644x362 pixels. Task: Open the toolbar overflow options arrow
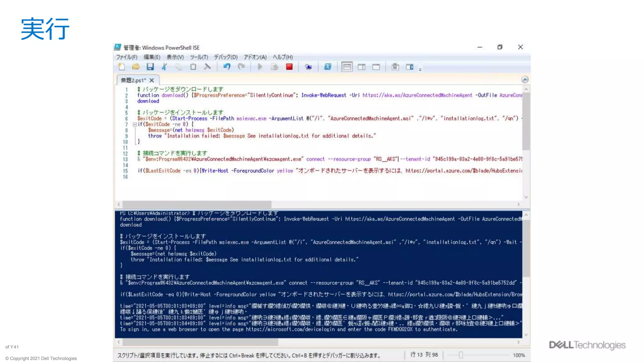(x=420, y=69)
